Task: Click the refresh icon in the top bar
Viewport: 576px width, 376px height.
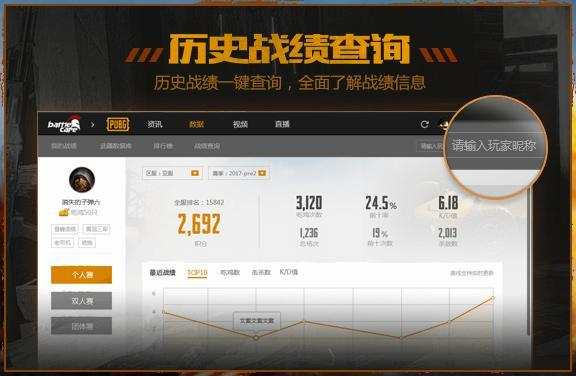Action: 425,124
